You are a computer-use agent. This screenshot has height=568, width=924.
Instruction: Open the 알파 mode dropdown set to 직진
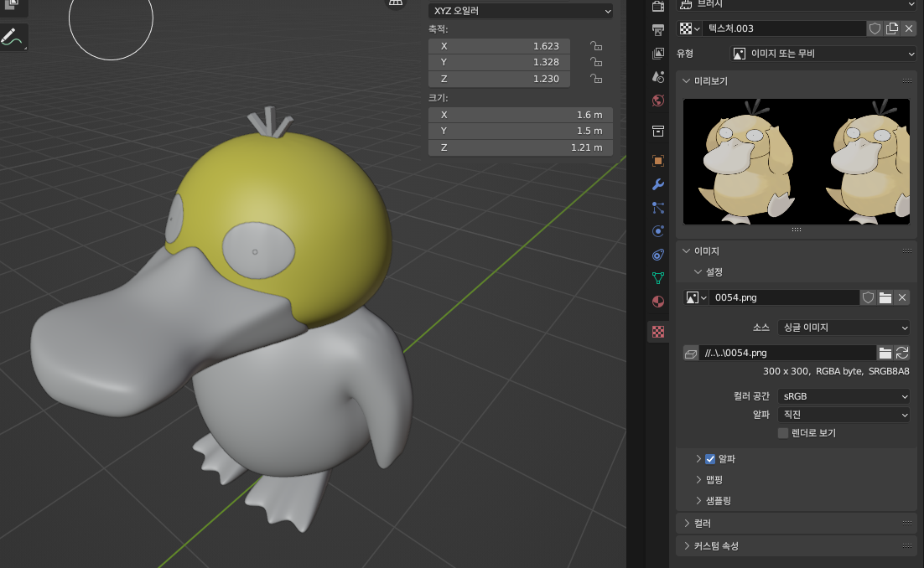pyautogui.click(x=844, y=415)
